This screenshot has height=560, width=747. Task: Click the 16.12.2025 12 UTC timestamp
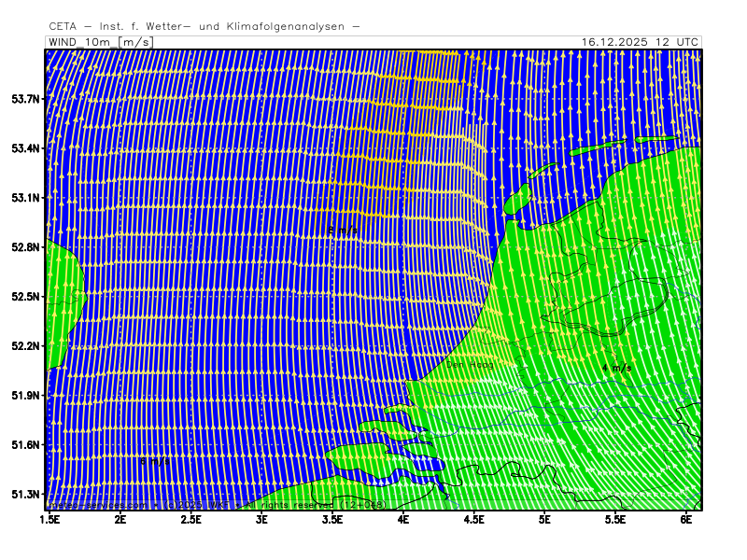pyautogui.click(x=639, y=42)
